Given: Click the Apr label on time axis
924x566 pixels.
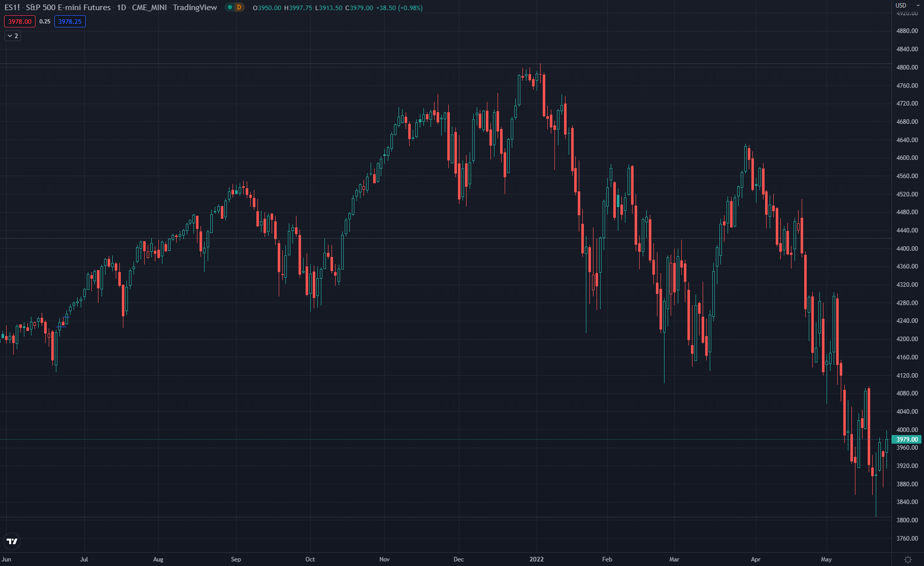Looking at the screenshot, I should pyautogui.click(x=756, y=559).
